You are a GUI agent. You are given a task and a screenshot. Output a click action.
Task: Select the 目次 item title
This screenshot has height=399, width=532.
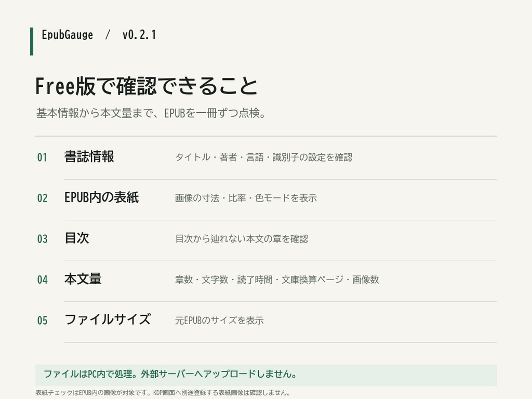77,238
